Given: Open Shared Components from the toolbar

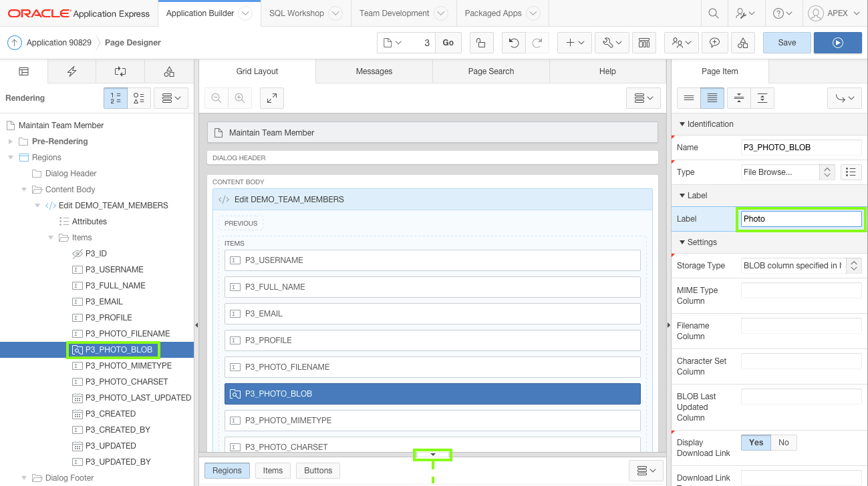Looking at the screenshot, I should point(743,43).
